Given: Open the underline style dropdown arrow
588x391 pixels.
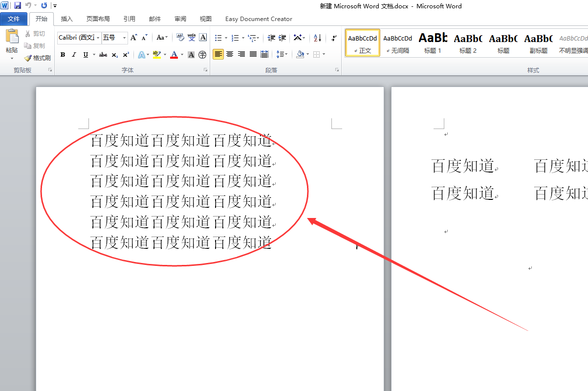Looking at the screenshot, I should point(93,55).
